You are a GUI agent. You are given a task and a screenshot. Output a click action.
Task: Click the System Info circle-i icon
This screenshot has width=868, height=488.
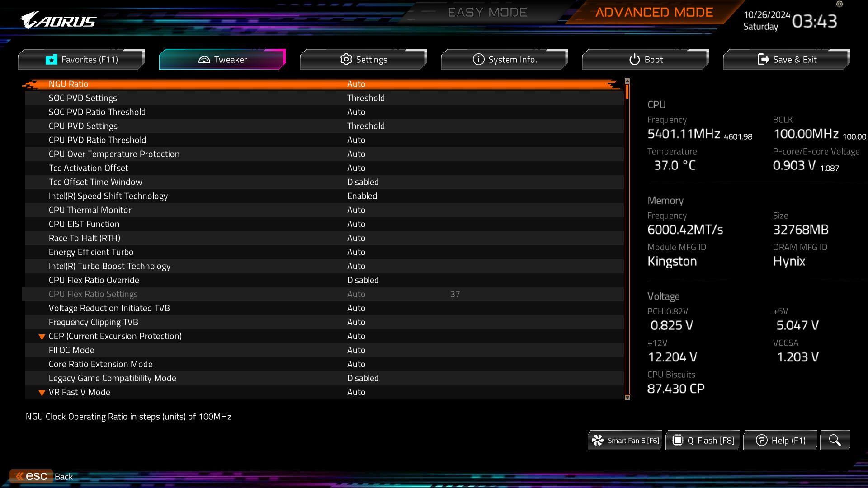pyautogui.click(x=478, y=59)
